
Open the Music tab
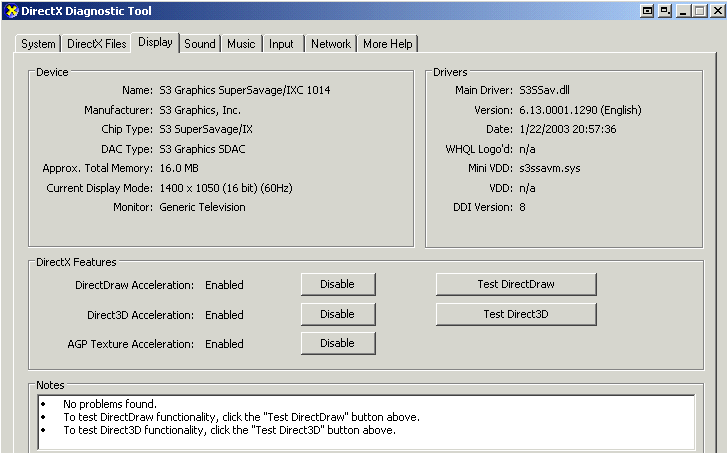[241, 44]
